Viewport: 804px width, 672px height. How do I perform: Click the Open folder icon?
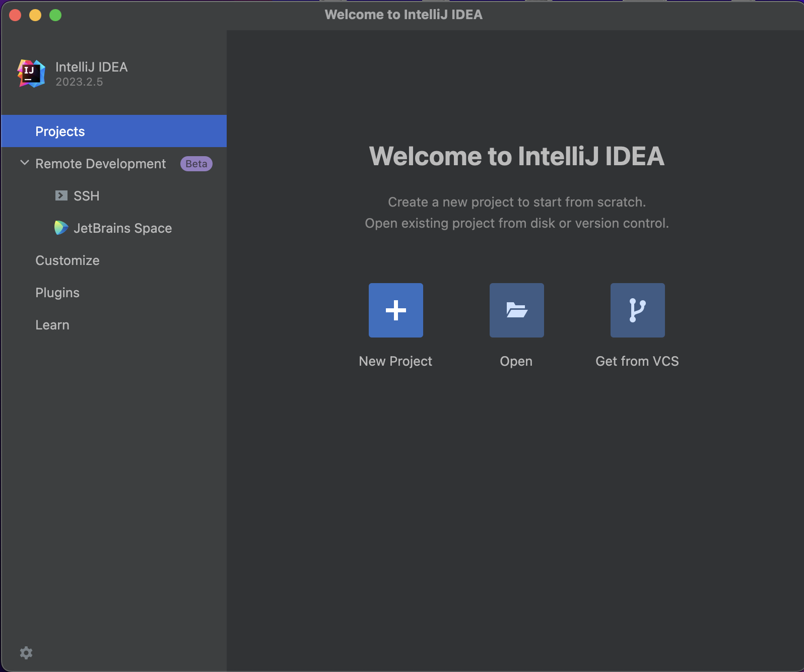517,310
